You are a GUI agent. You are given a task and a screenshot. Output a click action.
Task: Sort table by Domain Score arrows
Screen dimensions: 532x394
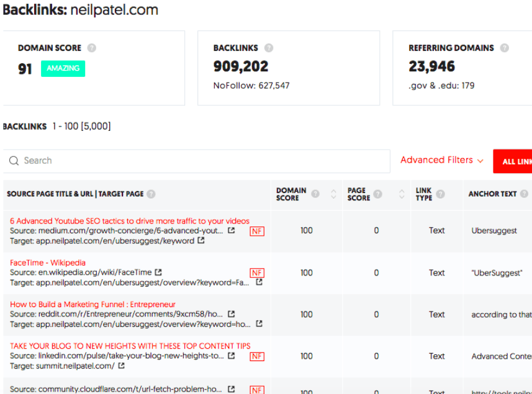[333, 194]
